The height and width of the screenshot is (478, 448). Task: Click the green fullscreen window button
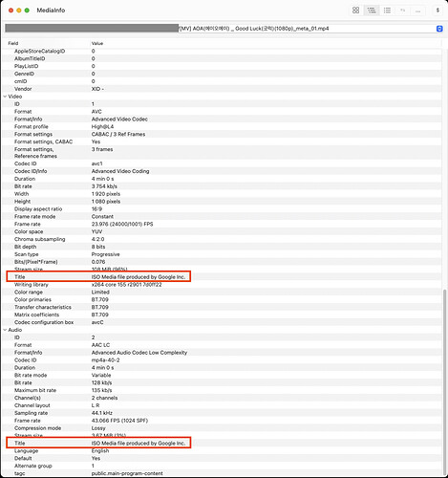(x=27, y=11)
